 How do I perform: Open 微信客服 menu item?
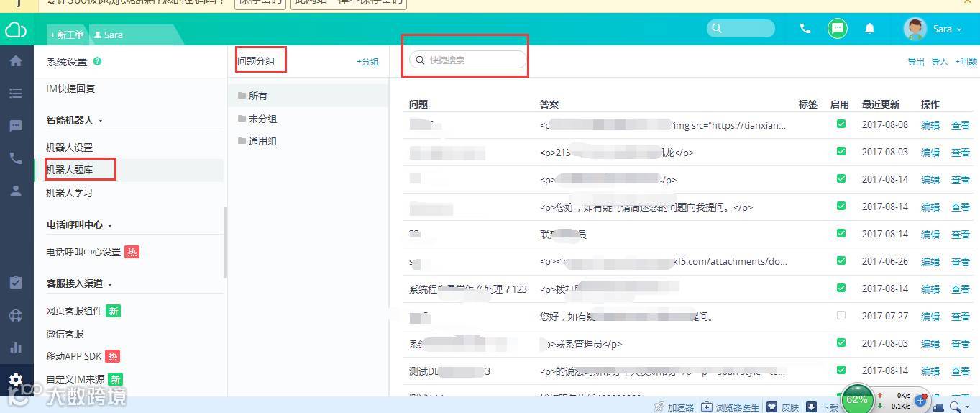point(65,334)
